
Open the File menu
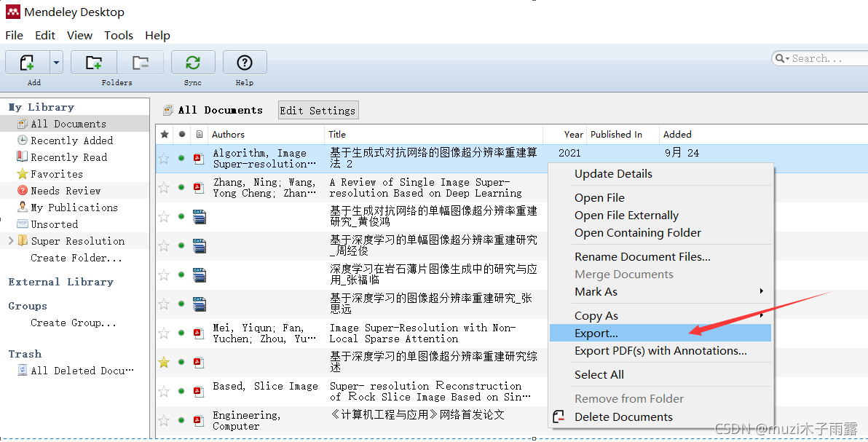[15, 36]
